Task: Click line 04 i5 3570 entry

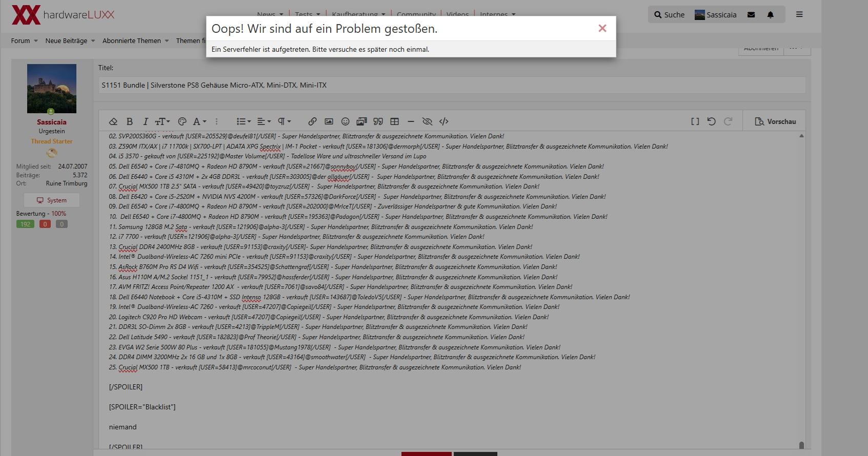Action: [x=268, y=156]
